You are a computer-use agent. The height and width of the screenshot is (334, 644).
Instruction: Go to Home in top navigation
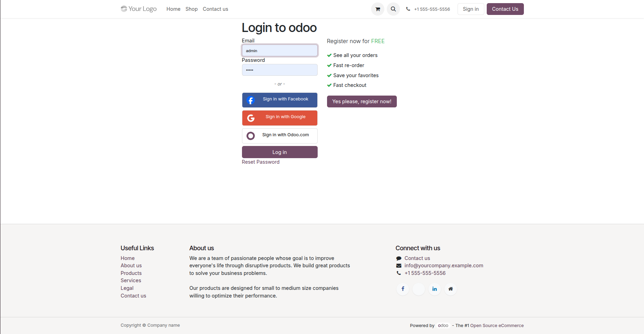click(173, 9)
